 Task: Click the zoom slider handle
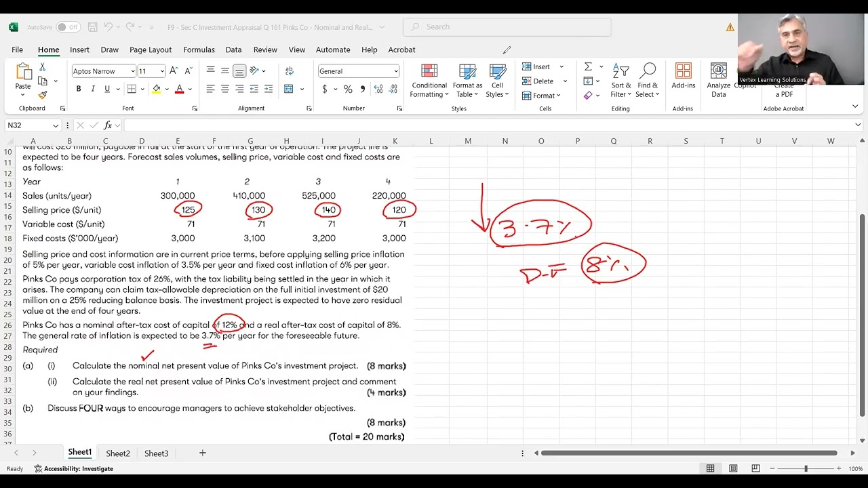click(806, 468)
